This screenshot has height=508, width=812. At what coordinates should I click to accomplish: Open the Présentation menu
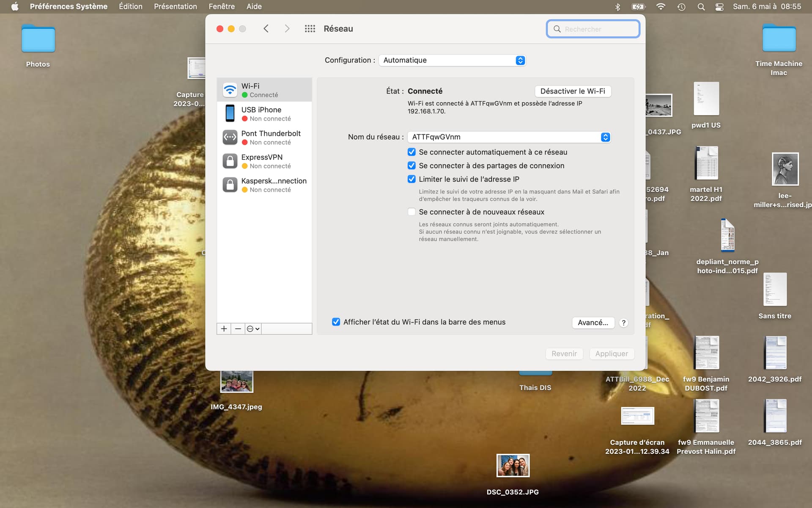pyautogui.click(x=175, y=6)
